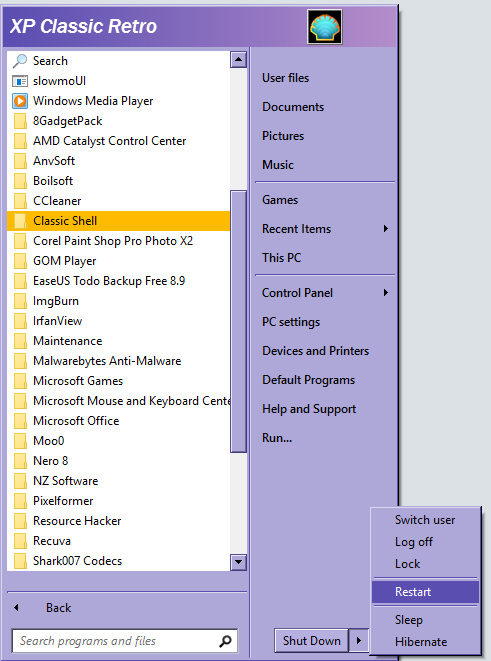Open EaseUS Todo Backup folder icon
491x661 pixels.
coord(20,281)
